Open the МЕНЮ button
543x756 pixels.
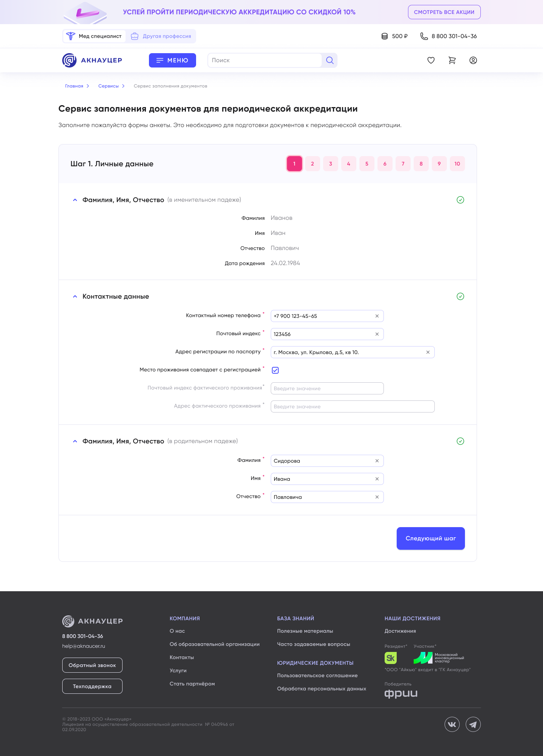click(x=172, y=60)
